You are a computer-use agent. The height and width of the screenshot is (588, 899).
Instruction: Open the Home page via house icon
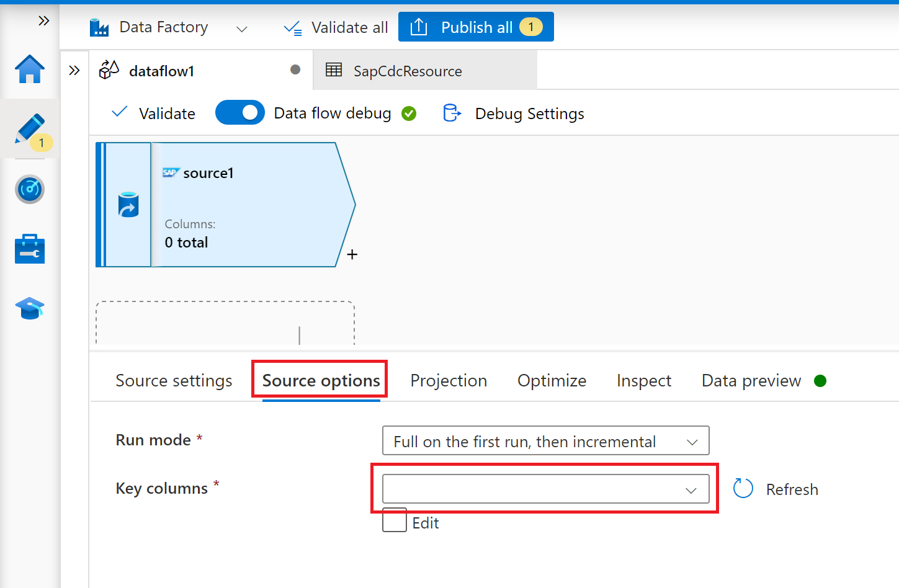pyautogui.click(x=29, y=69)
